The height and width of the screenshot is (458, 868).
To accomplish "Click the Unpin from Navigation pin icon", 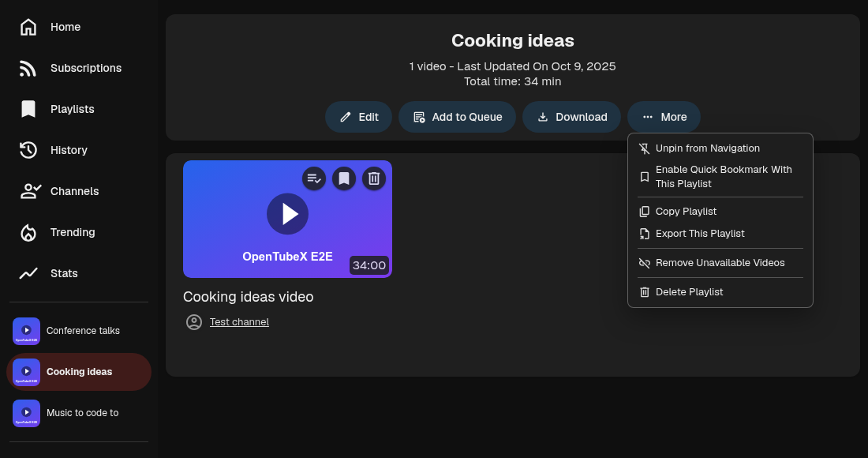I will (x=645, y=148).
